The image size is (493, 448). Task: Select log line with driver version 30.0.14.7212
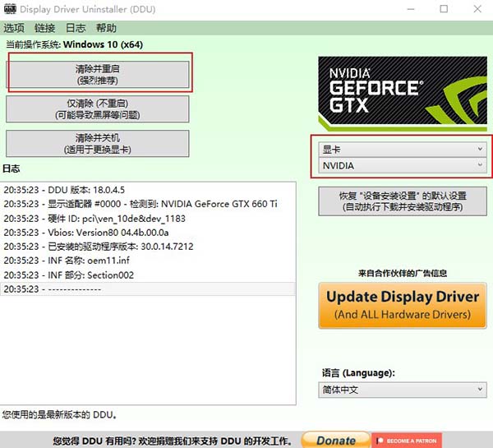pos(148,247)
